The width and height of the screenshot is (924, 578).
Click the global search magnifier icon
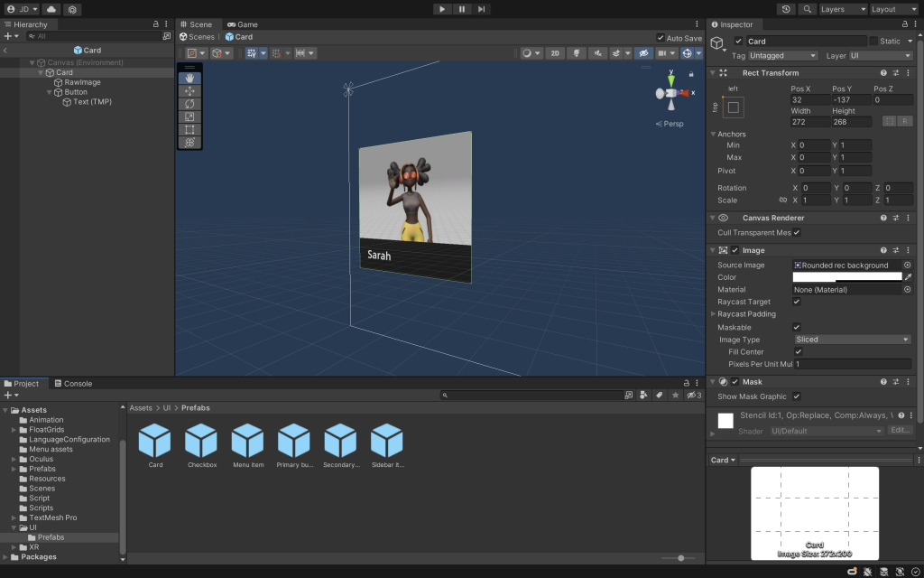(x=807, y=9)
